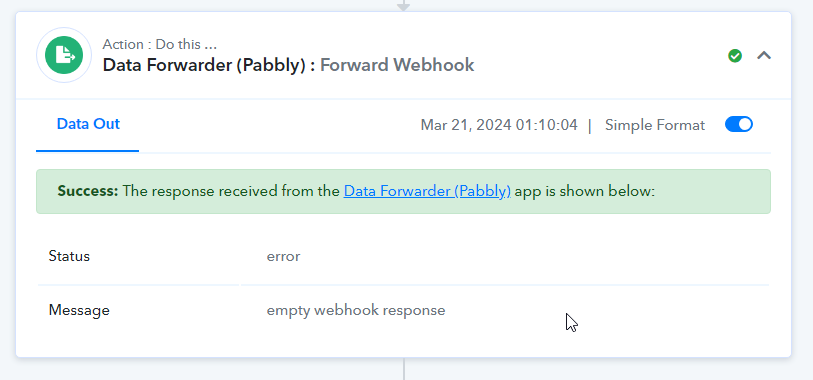Click the Status field label

tap(69, 256)
